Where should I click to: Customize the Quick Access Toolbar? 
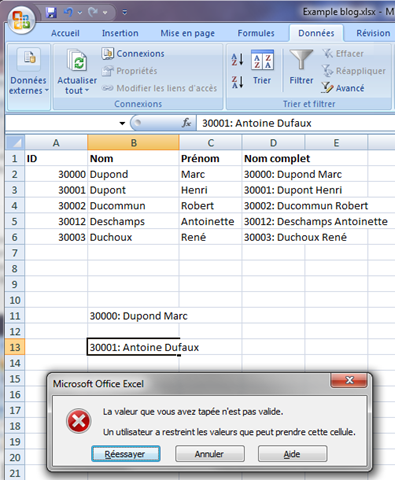(125, 13)
